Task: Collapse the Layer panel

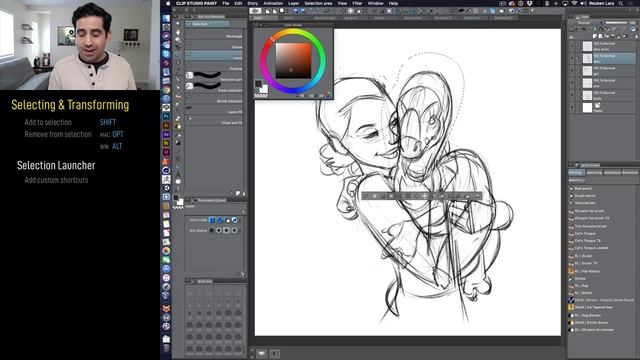Action: click(571, 17)
